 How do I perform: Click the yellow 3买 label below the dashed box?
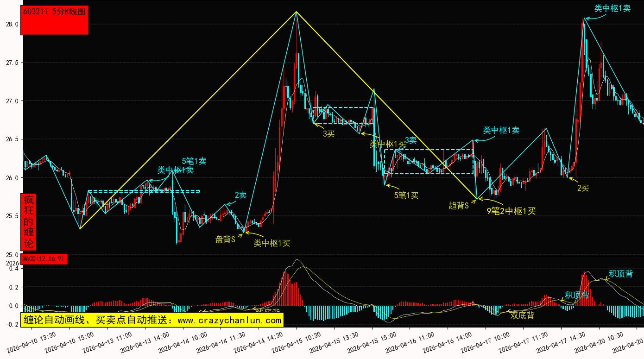pyautogui.click(x=328, y=134)
